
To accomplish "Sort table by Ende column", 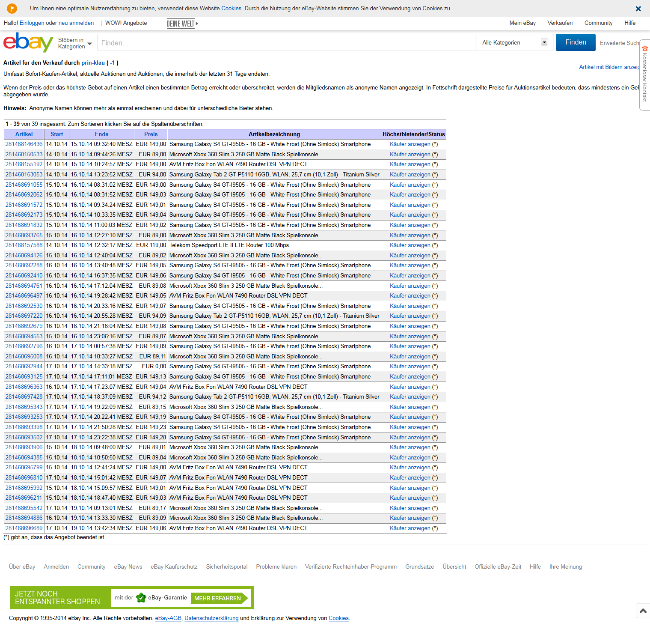I will [x=102, y=134].
